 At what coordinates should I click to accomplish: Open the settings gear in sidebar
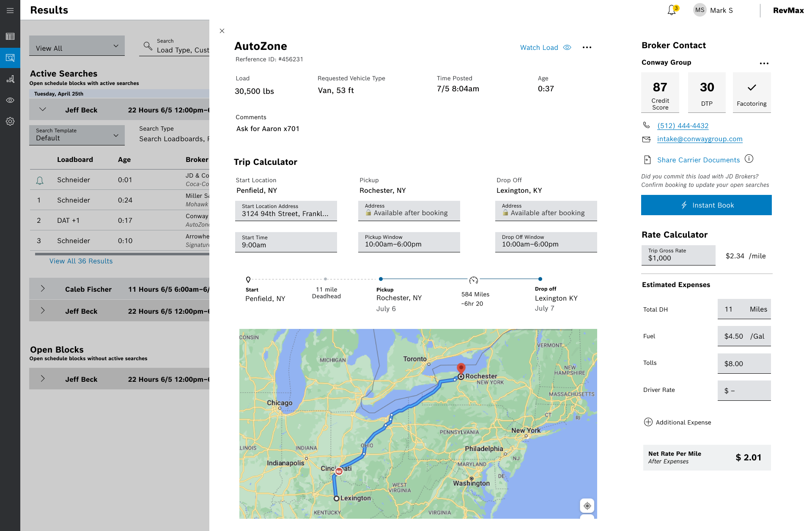10,121
